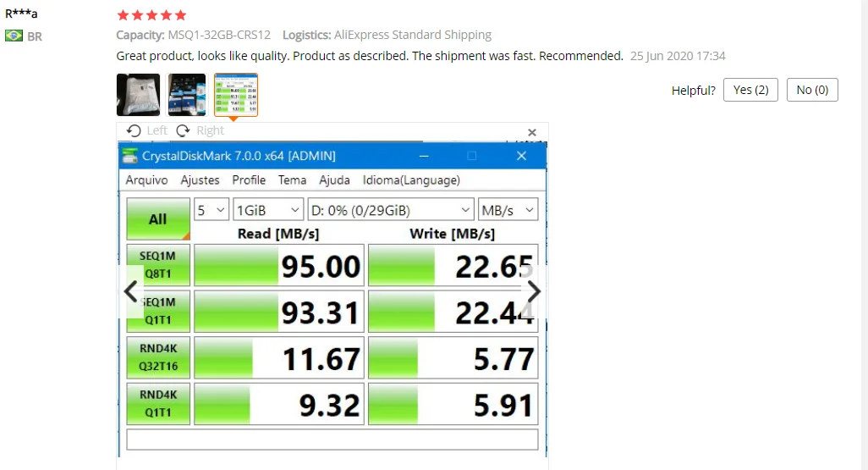Run the RND4K Q32T16 test
This screenshot has height=470, width=868.
pos(158,357)
